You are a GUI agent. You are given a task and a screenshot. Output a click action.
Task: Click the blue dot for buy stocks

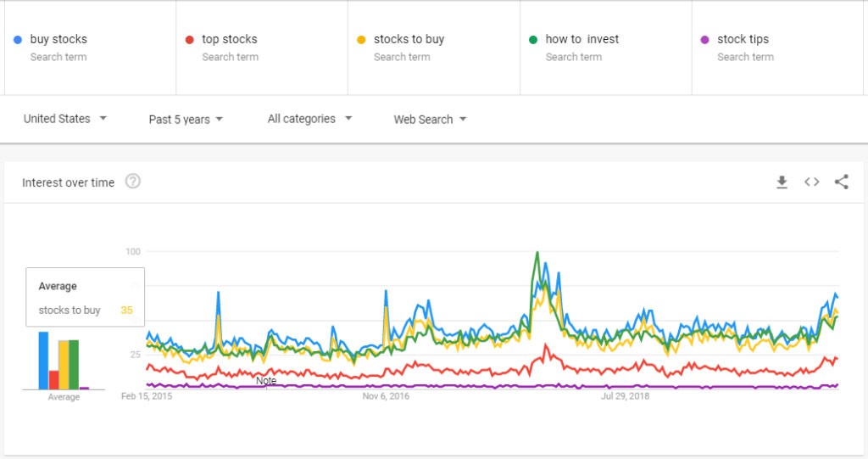coord(18,40)
